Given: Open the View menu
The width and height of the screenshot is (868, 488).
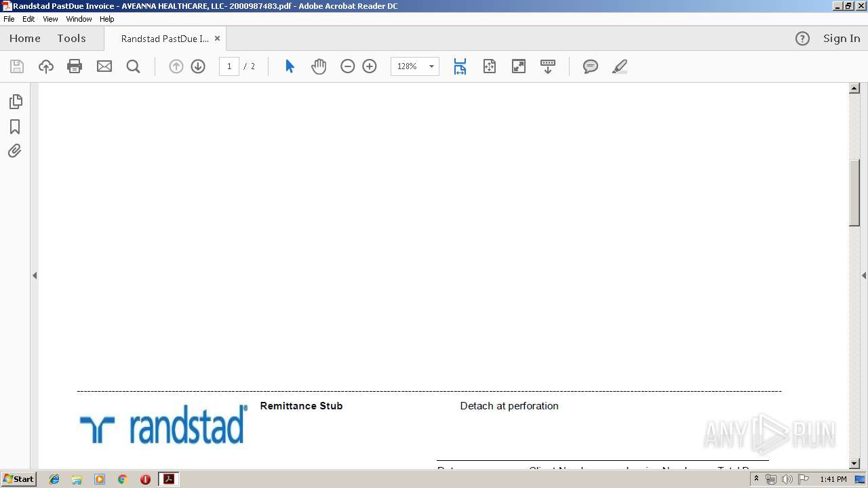Looking at the screenshot, I should tap(50, 19).
